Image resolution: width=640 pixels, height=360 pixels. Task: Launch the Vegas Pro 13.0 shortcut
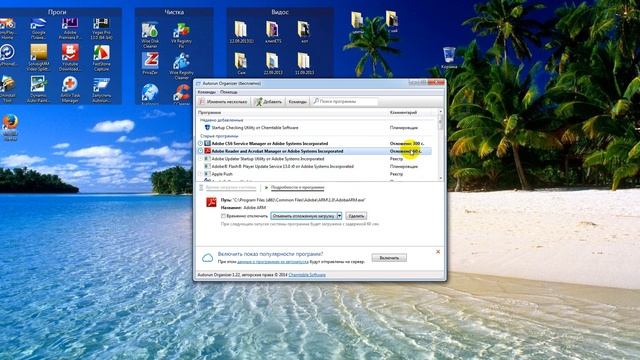pyautogui.click(x=101, y=28)
